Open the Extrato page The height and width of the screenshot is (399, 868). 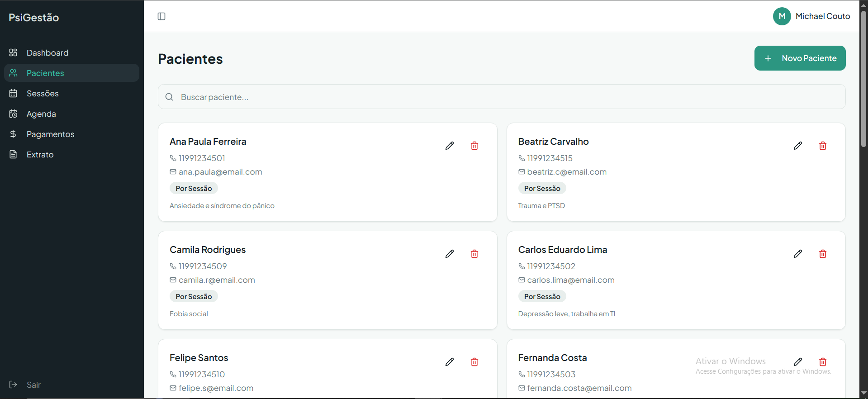[71, 155]
